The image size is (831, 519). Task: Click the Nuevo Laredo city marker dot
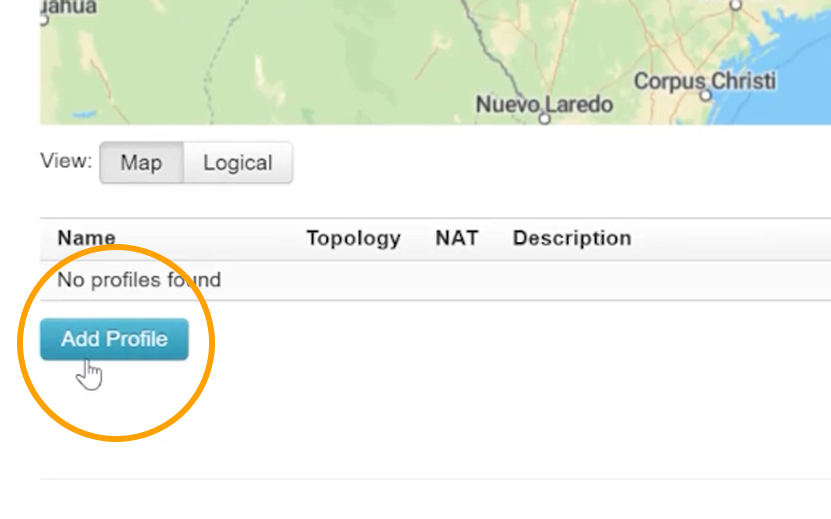click(545, 118)
